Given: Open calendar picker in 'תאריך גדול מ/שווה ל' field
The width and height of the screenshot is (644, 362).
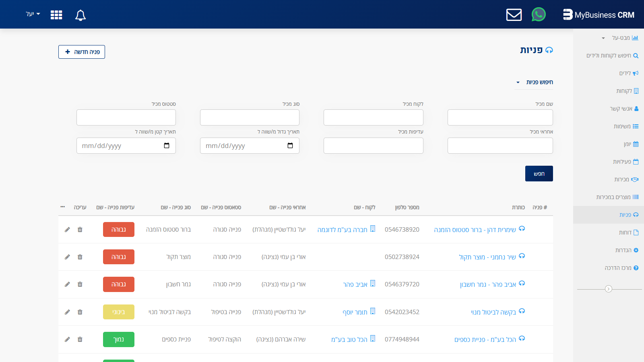Looking at the screenshot, I should pos(290,146).
